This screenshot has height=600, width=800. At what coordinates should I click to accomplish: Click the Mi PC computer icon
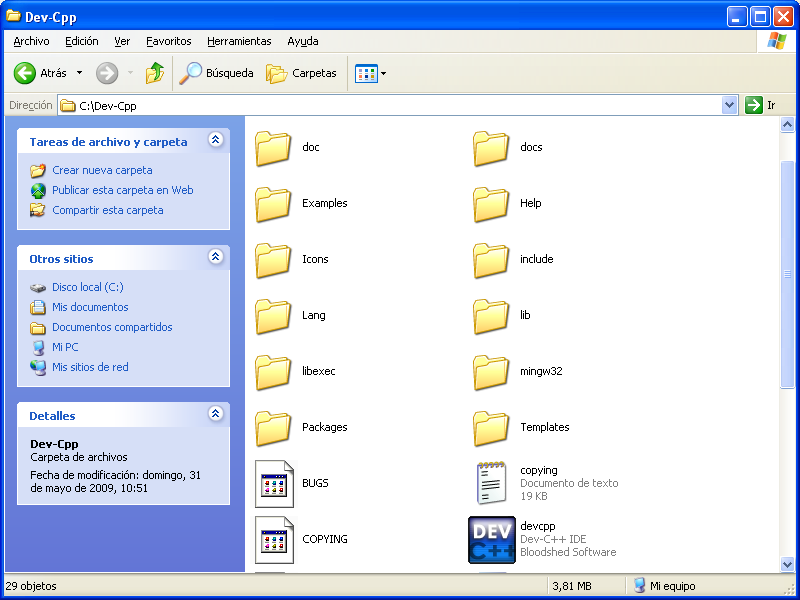click(x=38, y=347)
